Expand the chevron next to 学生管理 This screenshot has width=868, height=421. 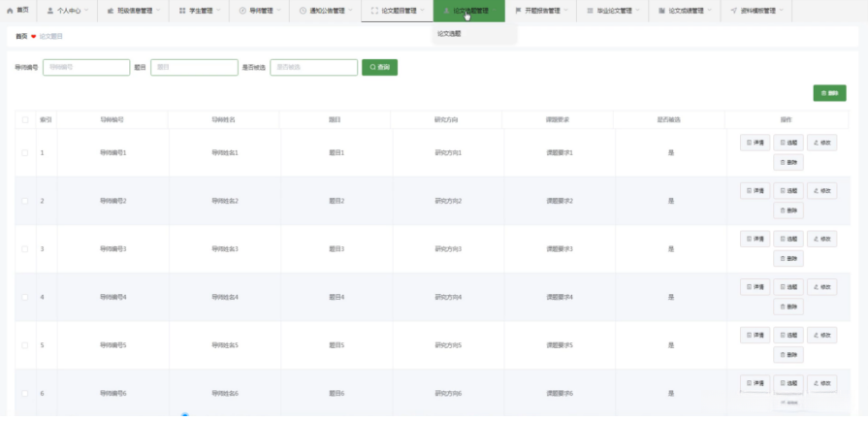218,11
